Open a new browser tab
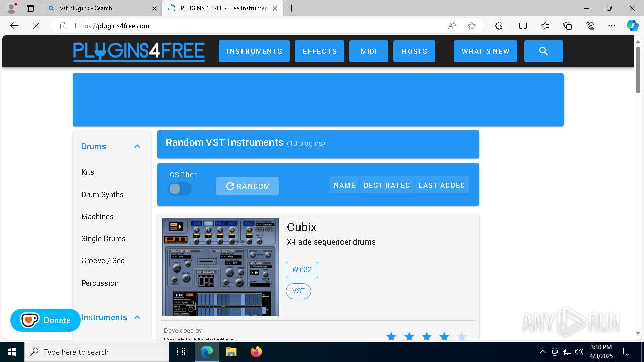This screenshot has width=644, height=362. (292, 8)
